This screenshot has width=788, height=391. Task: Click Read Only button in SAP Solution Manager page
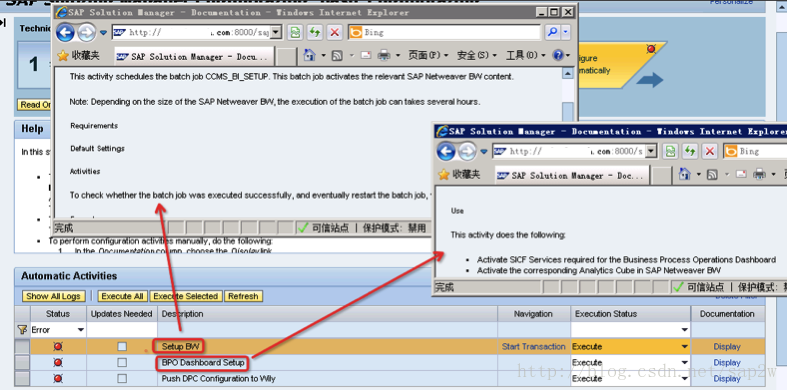(x=35, y=105)
